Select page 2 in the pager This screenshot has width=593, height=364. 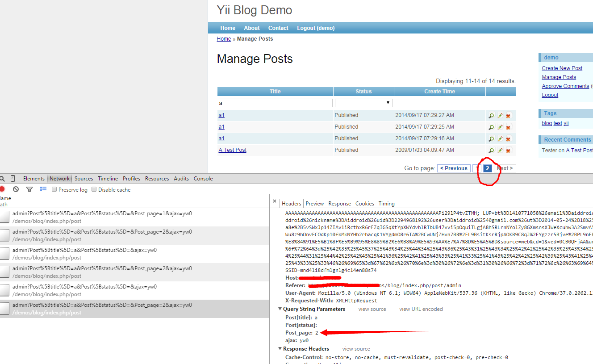click(x=488, y=168)
